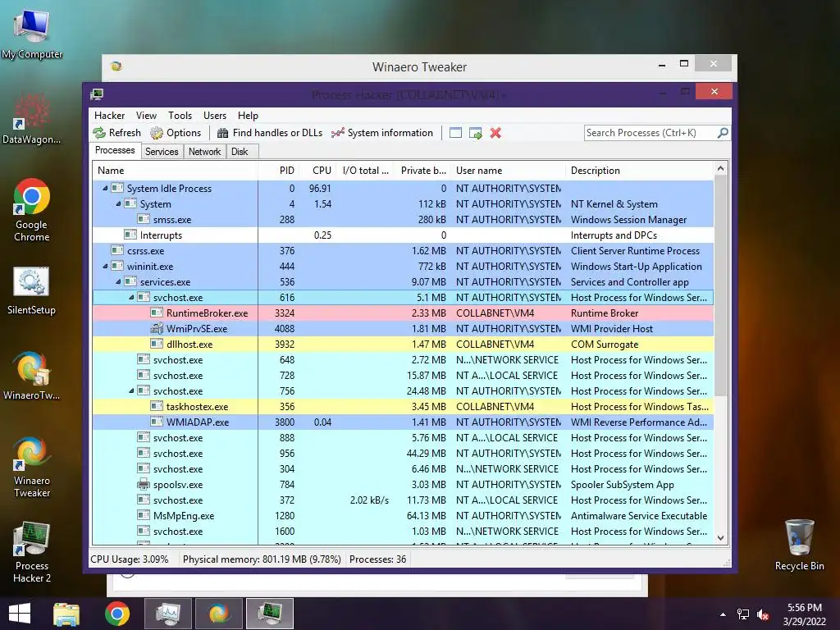This screenshot has width=840, height=630.
Task: Open Process Hacker 2 desktop shortcut
Action: tap(32, 552)
